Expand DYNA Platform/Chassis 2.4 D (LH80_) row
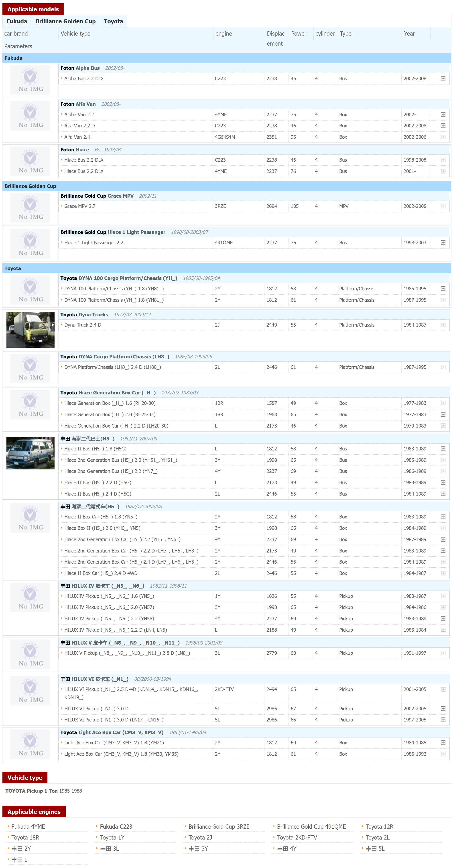Image resolution: width=455 pixels, height=868 pixels. [443, 367]
